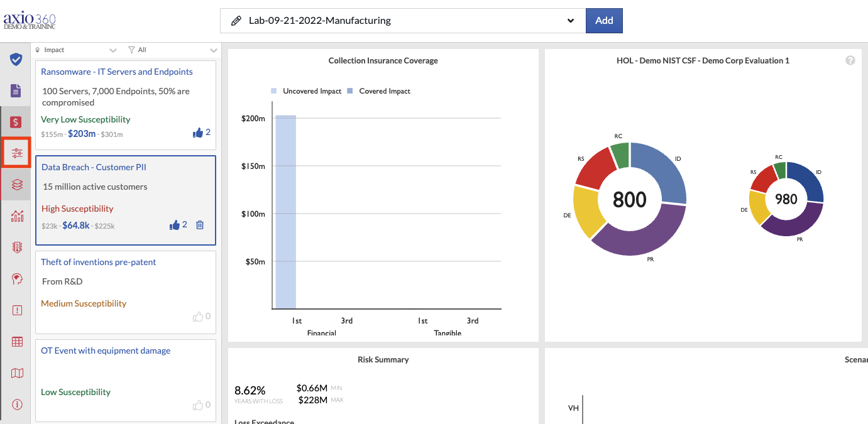Open the stacked layers sidebar icon
This screenshot has height=424, width=868.
17,184
